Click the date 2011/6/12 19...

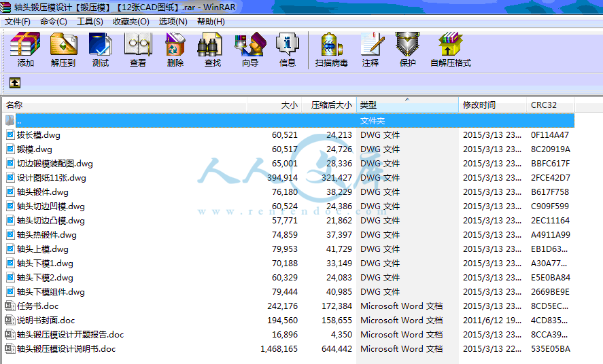[492, 321]
